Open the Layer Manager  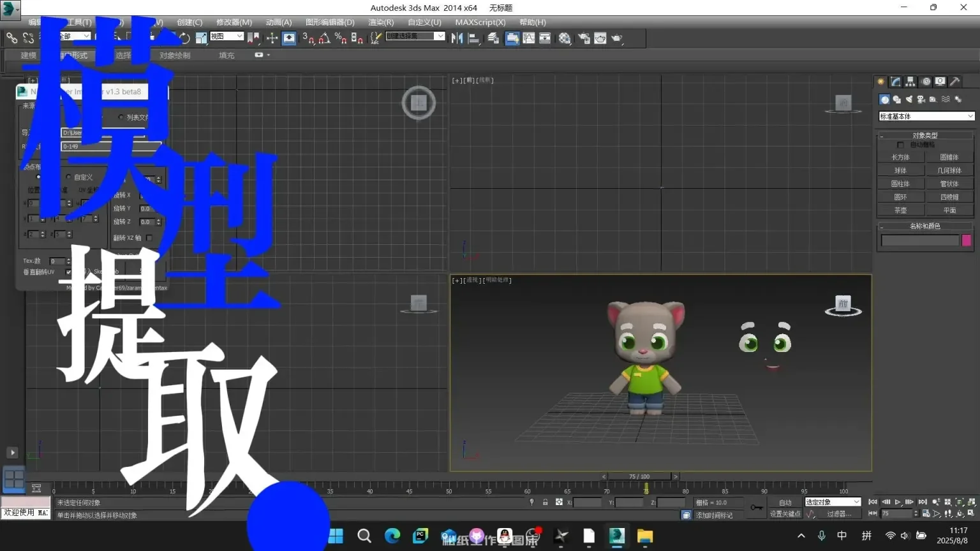click(493, 38)
